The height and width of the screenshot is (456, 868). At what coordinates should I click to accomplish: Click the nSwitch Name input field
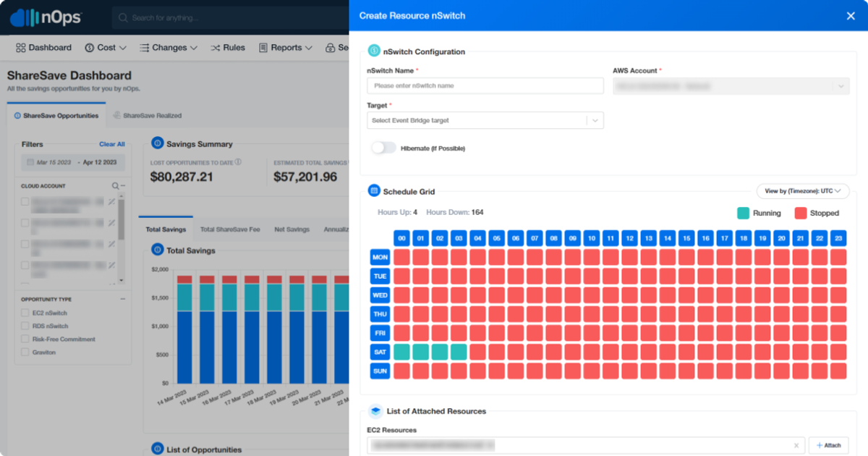click(x=485, y=85)
